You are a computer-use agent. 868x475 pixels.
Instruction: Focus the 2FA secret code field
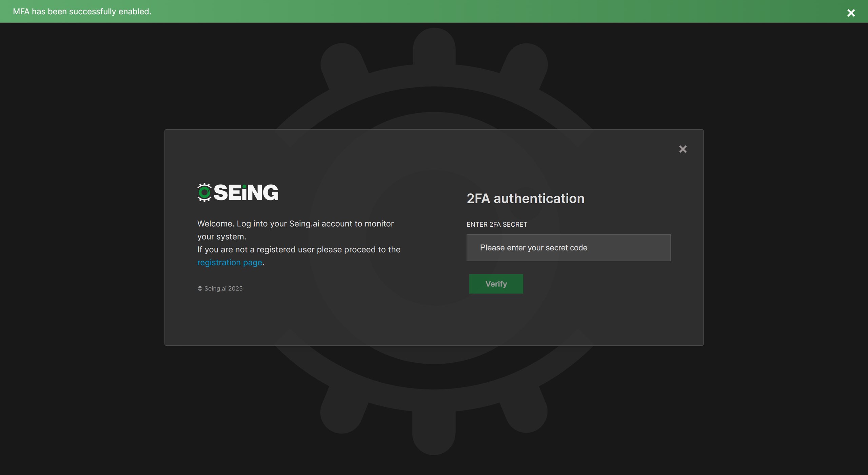(568, 248)
